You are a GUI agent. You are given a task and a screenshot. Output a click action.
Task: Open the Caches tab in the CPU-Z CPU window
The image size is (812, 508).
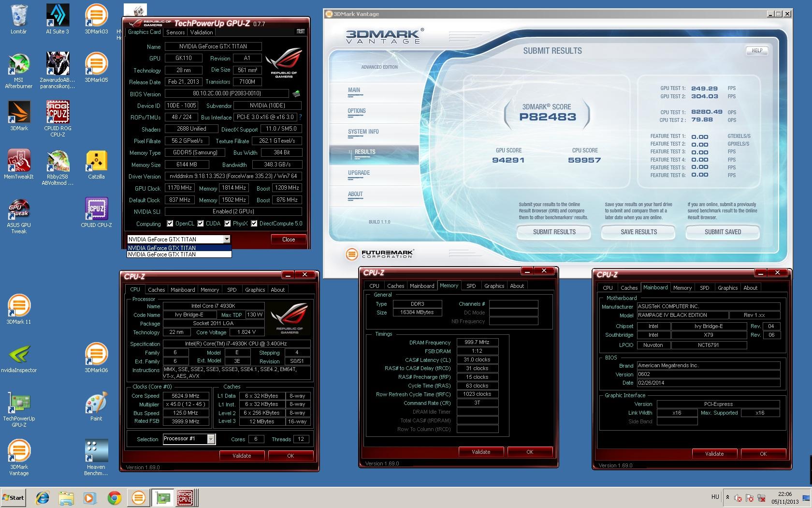pyautogui.click(x=157, y=290)
